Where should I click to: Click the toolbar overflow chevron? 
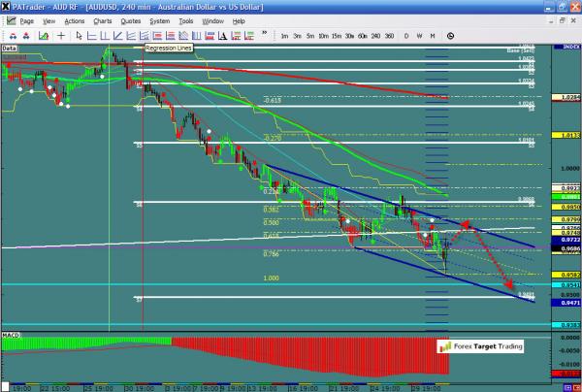point(262,36)
